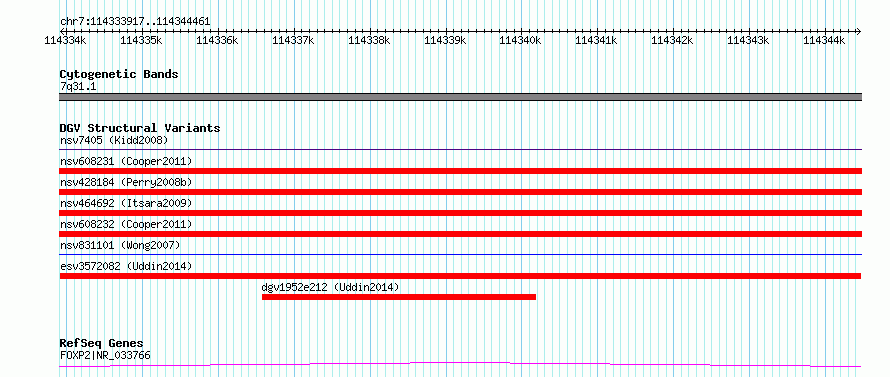890x377 pixels.
Task: Click the chr7:114333917..114344461 region label
Action: coord(135,22)
